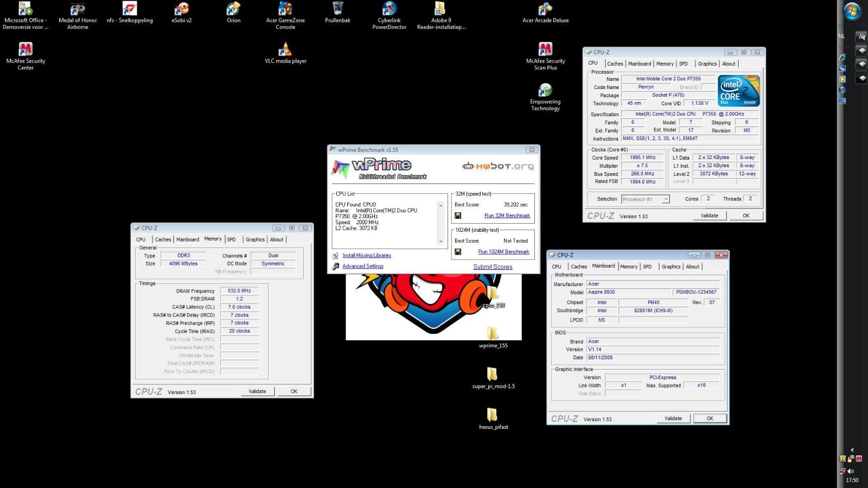Viewport: 868px width, 488px height.
Task: Open McAfee Security Scan Plus icon
Action: click(545, 56)
